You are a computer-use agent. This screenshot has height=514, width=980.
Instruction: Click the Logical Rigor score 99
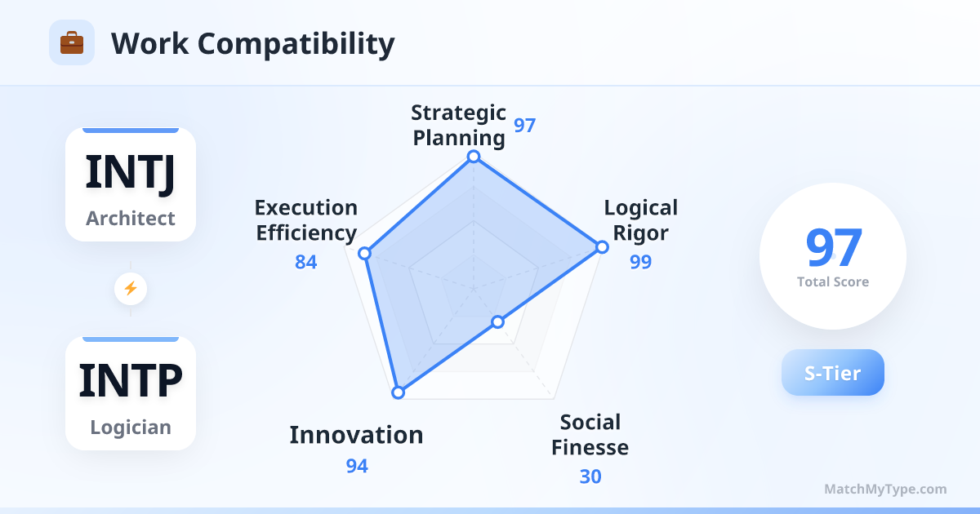pyautogui.click(x=641, y=262)
